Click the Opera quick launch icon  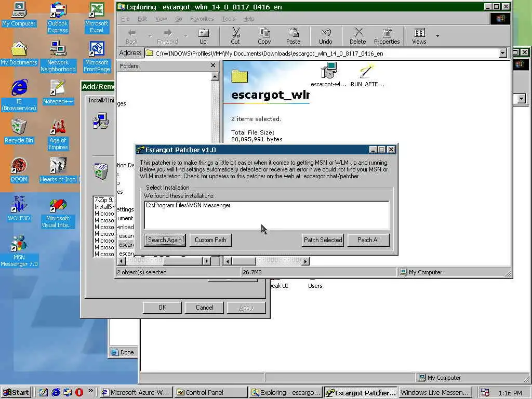click(x=79, y=392)
